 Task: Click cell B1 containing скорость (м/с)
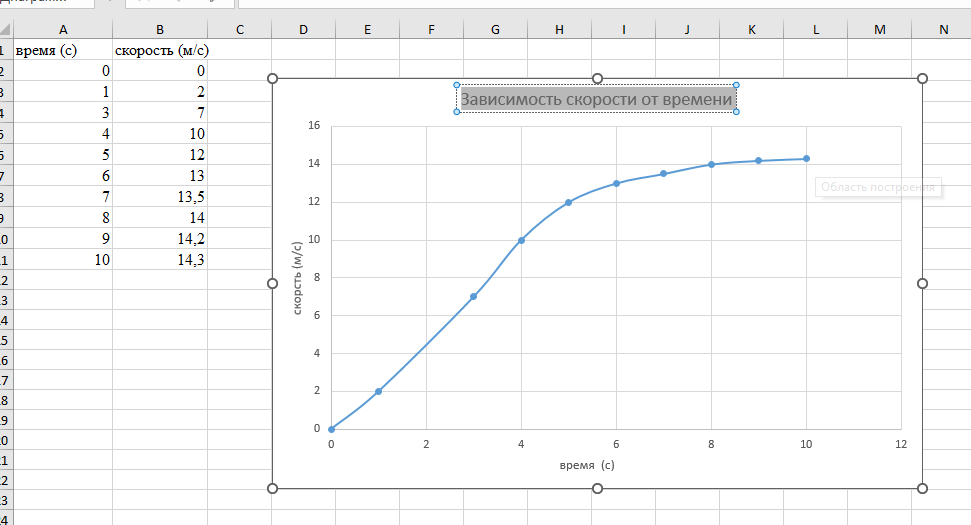[x=162, y=50]
